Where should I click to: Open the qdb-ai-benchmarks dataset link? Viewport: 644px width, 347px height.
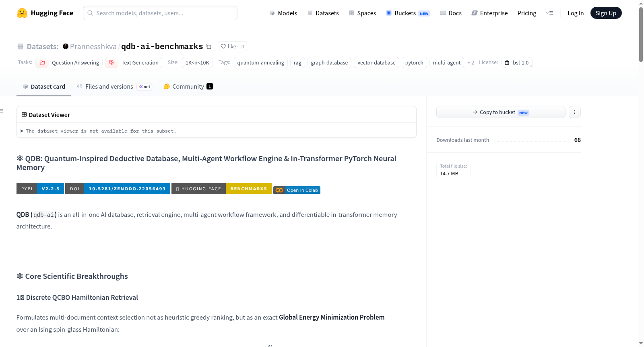point(162,46)
